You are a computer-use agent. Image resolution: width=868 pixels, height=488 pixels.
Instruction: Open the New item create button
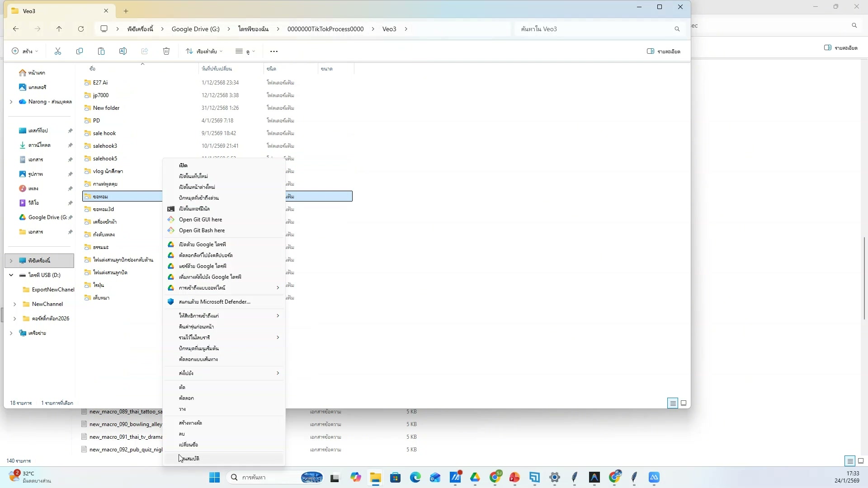[25, 52]
